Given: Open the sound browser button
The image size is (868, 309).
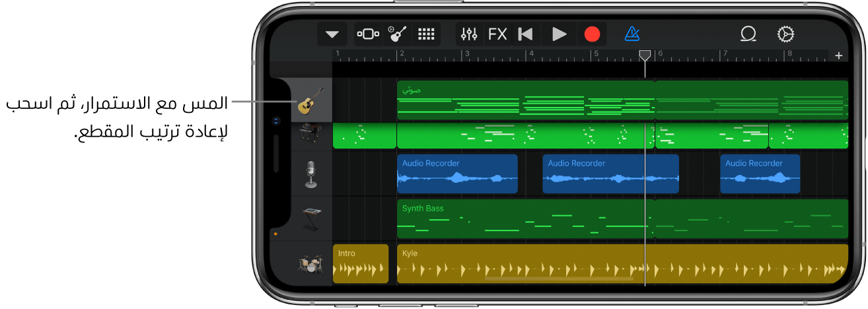Looking at the screenshot, I should click(x=368, y=34).
